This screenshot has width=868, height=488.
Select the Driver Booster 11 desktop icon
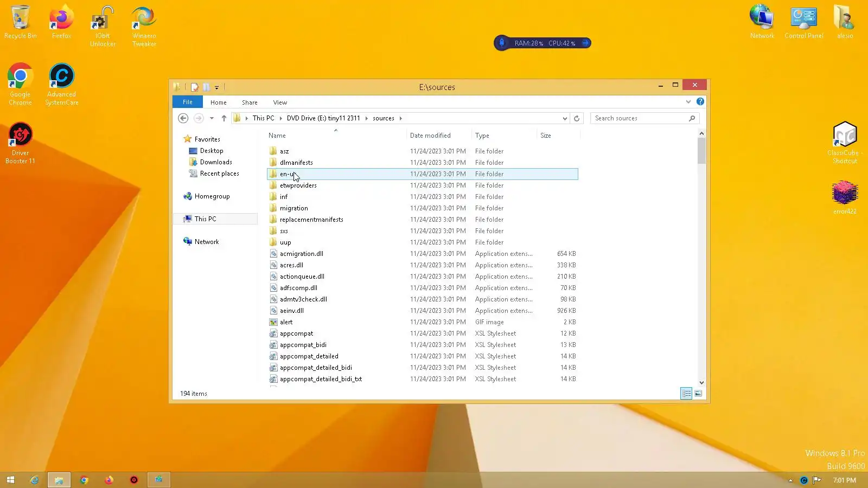(x=20, y=143)
